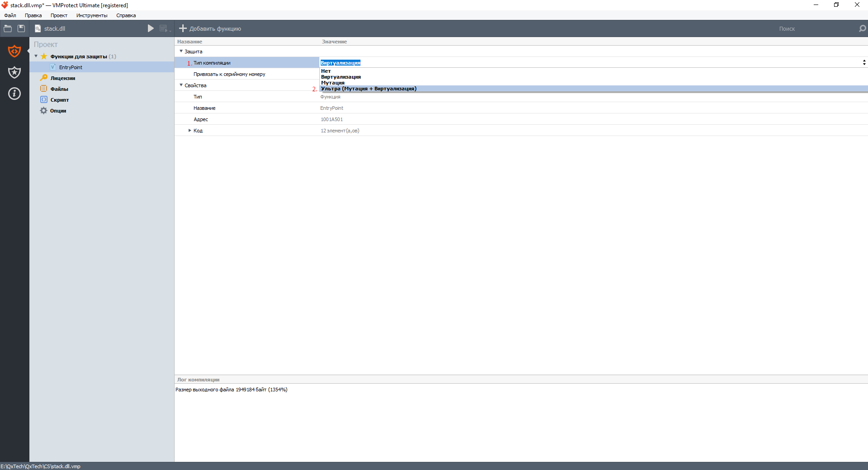
Task: Open the Файл menu
Action: point(10,15)
